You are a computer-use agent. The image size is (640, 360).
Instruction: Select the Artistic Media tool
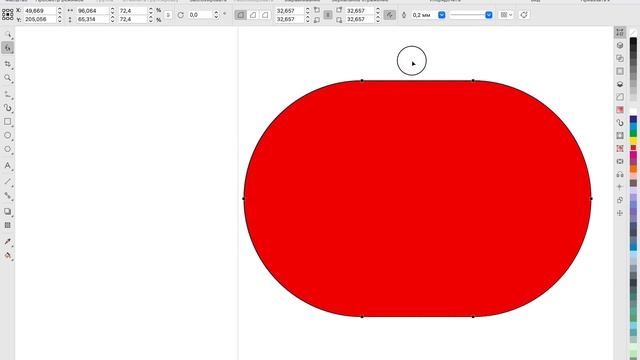click(x=7, y=108)
